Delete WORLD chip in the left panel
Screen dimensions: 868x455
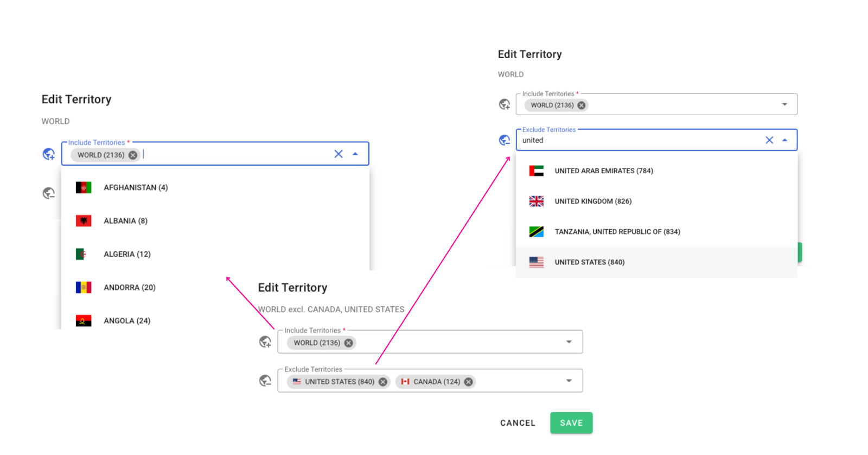tap(133, 155)
